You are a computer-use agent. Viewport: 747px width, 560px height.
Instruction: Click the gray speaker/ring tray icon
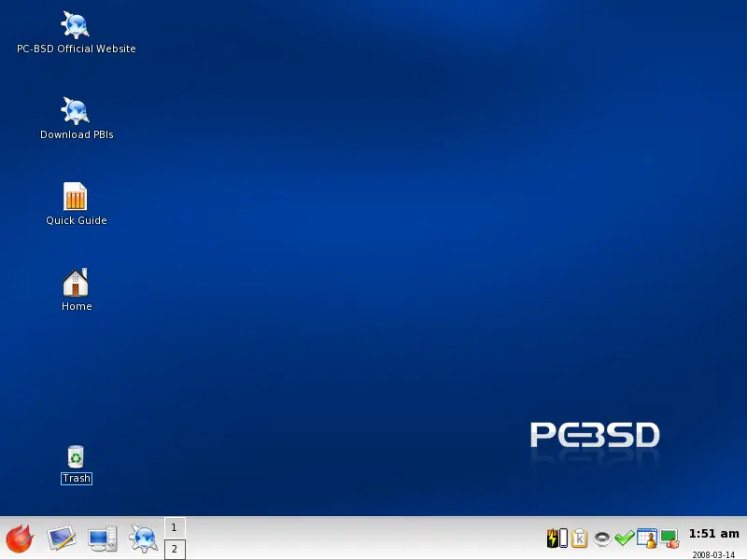coord(602,539)
